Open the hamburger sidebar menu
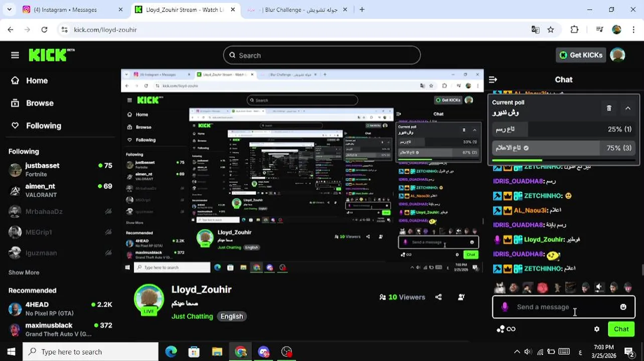The image size is (644, 361). point(15,55)
